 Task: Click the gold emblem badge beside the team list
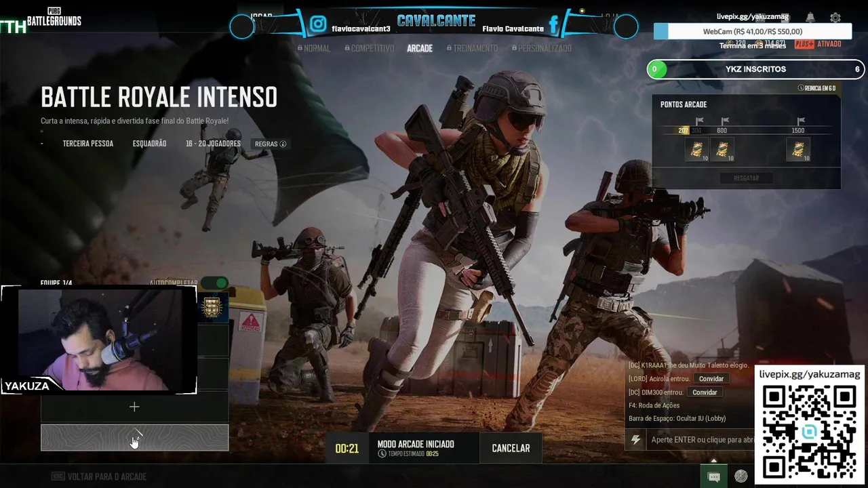pos(212,307)
